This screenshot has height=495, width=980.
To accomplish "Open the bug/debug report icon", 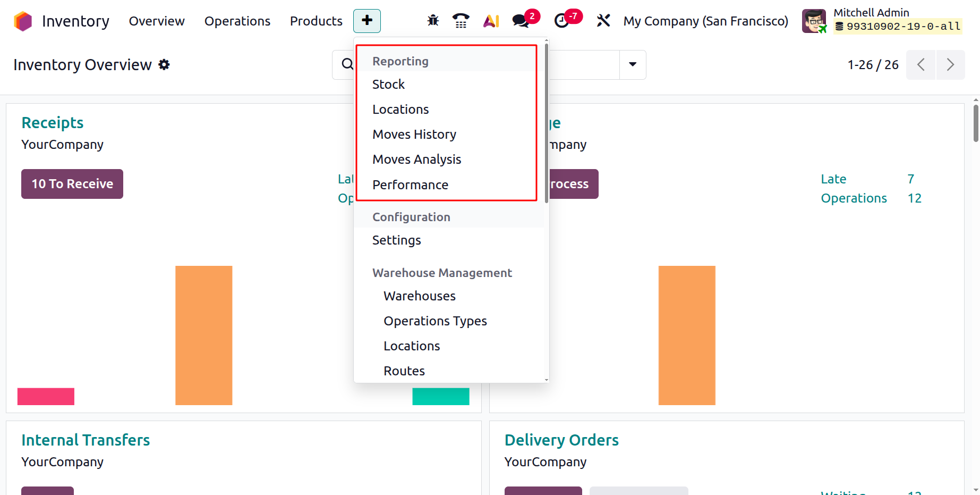I will [433, 21].
